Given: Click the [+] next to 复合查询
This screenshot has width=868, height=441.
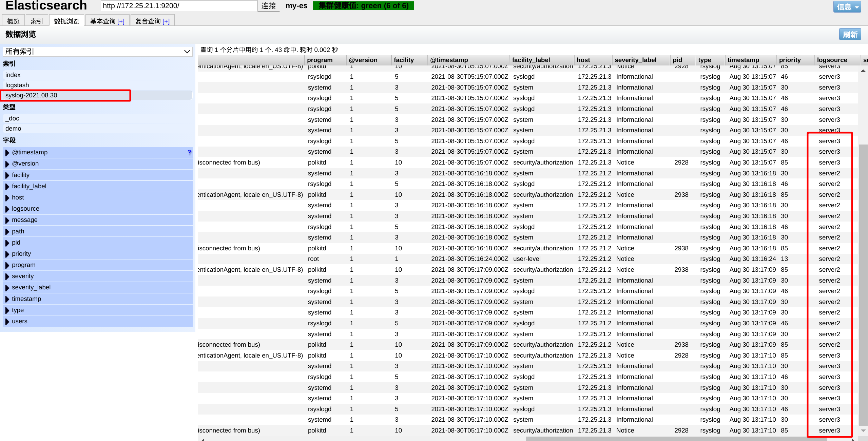Looking at the screenshot, I should click(166, 21).
